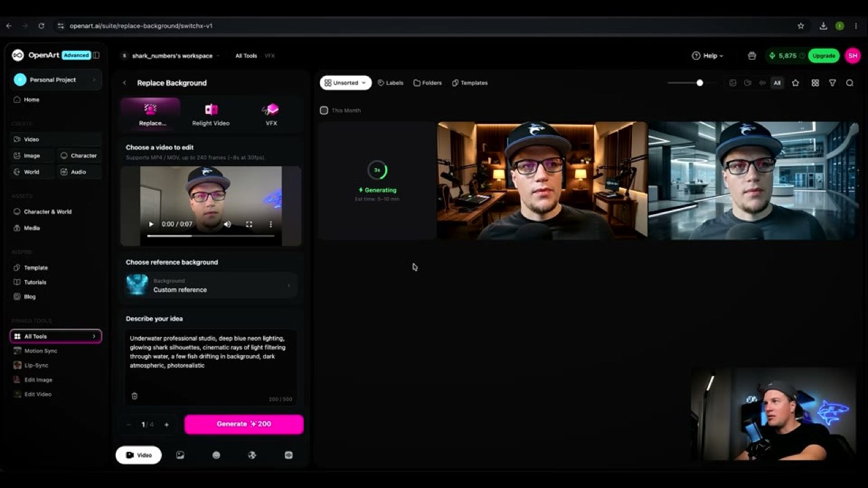Image resolution: width=868 pixels, height=488 pixels.
Task: Select the All media filter toggle
Action: [777, 83]
